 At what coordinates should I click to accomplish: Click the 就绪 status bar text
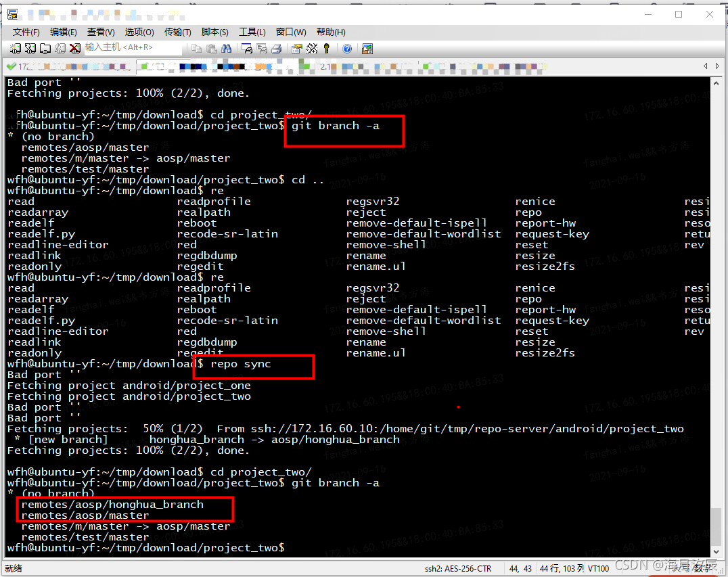(14, 568)
